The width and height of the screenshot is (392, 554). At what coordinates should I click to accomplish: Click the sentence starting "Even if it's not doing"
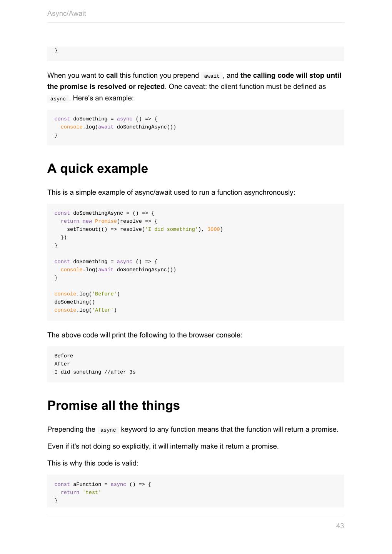tap(163, 446)
